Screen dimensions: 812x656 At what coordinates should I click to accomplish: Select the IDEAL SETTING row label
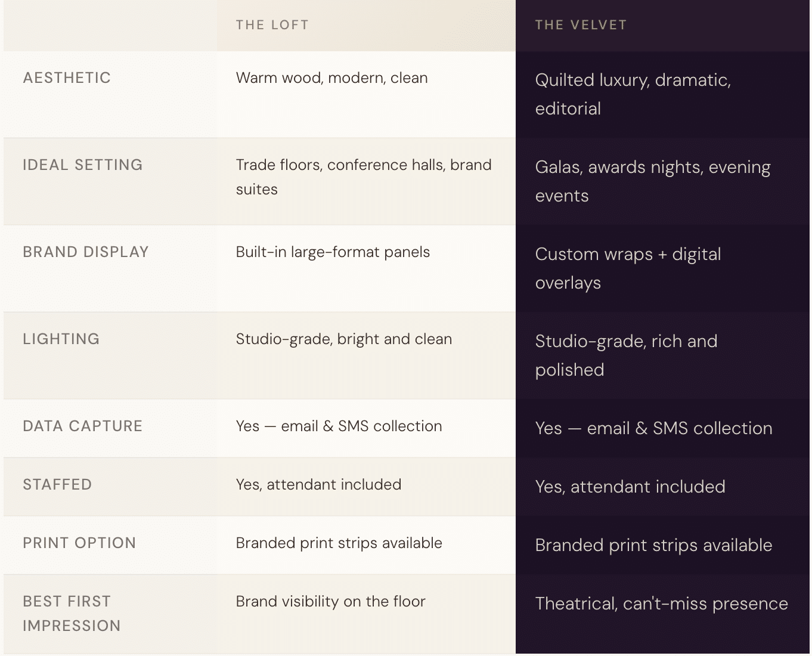coord(83,165)
